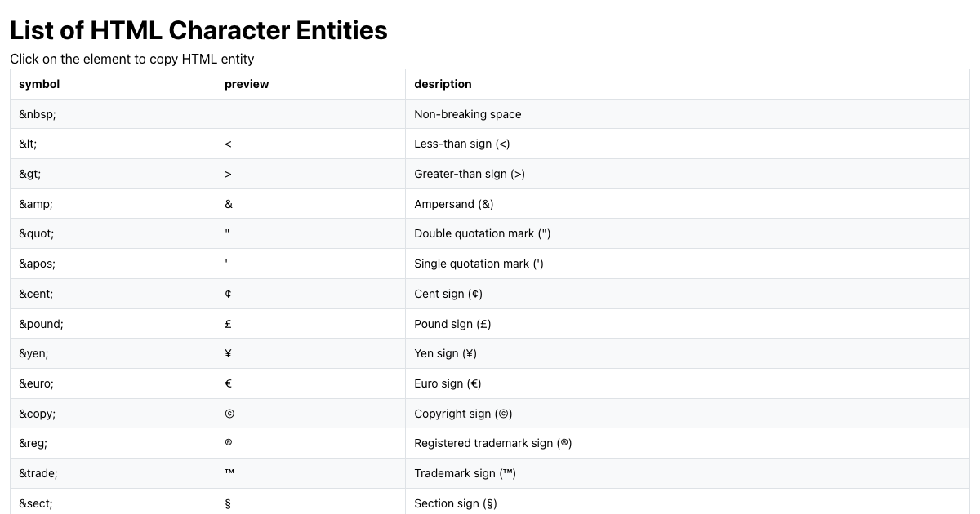Click the cent symbol preview
The width and height of the screenshot is (980, 514).
coord(228,294)
